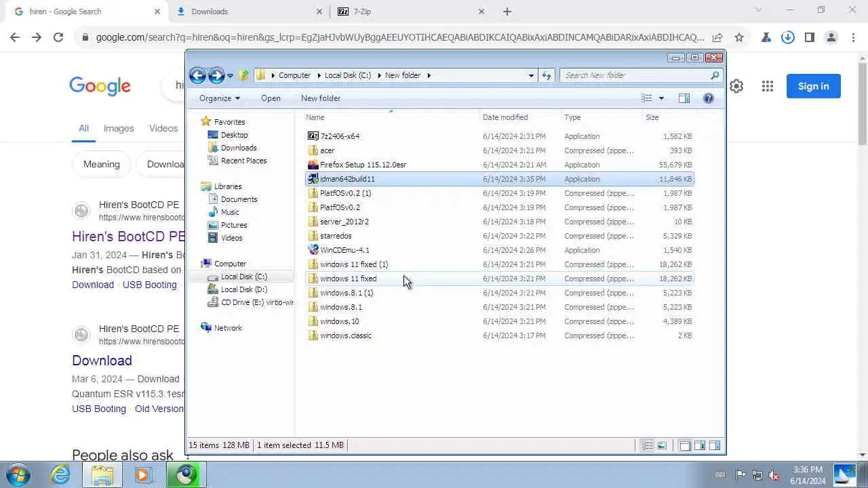This screenshot has width=868, height=488.
Task: Open Google quick settings gear
Action: [736, 86]
